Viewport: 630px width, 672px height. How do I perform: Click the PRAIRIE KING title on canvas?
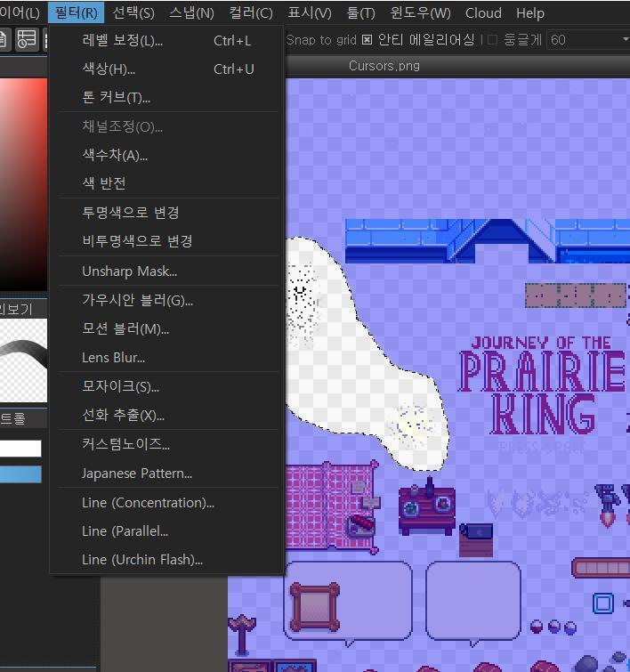542,393
